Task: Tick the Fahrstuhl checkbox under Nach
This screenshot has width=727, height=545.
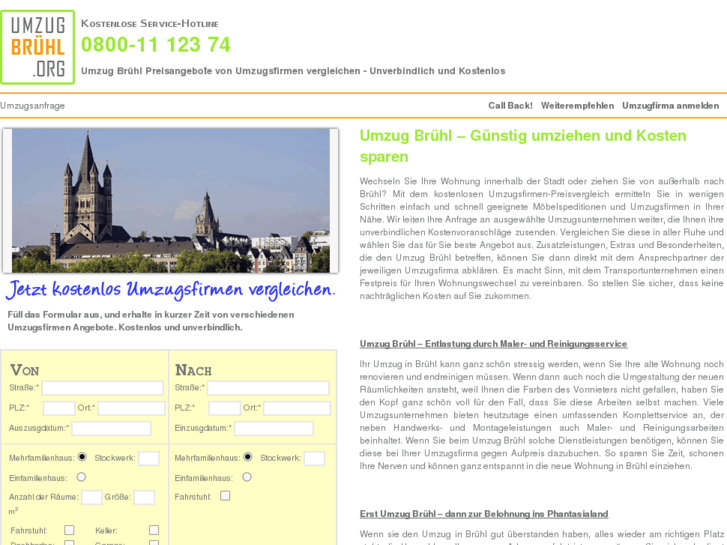Action: click(x=225, y=496)
